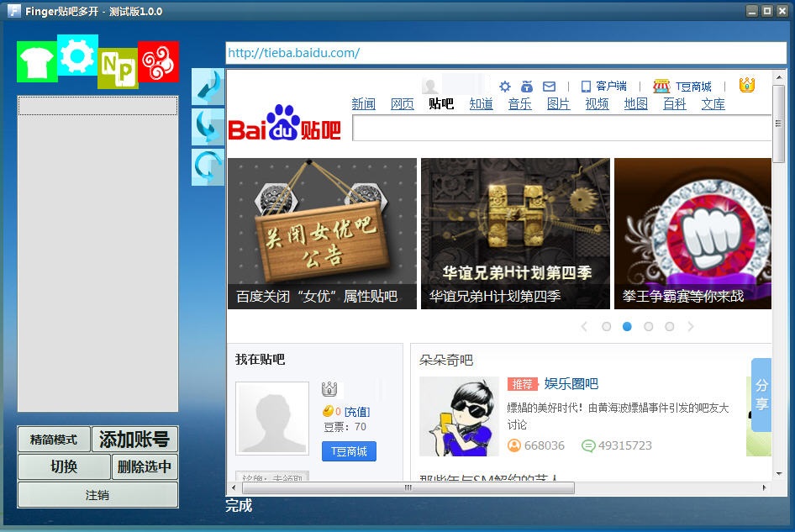
Task: Select the 贴吧 navigation tab
Action: [441, 104]
